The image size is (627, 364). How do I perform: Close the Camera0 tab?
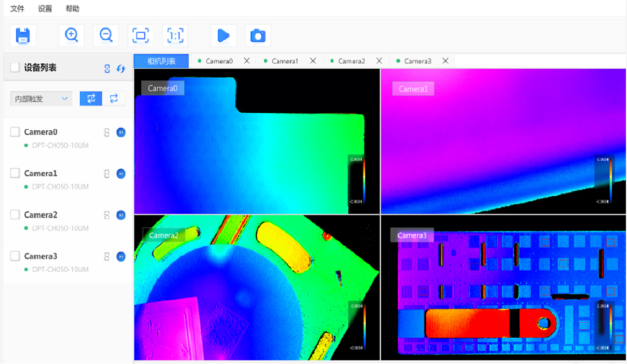pyautogui.click(x=247, y=60)
